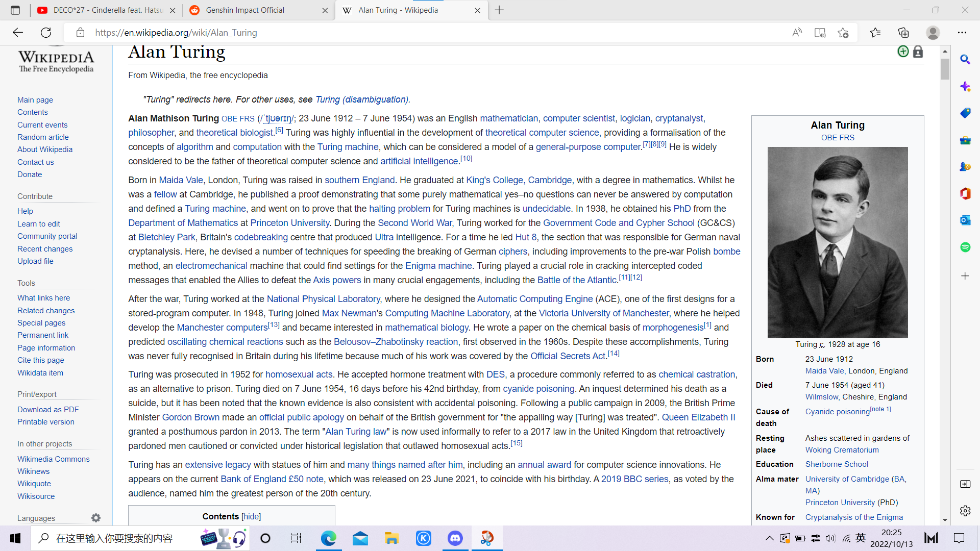Click the page protection padlock icon
Viewport: 980px width, 551px height.
[x=918, y=52]
